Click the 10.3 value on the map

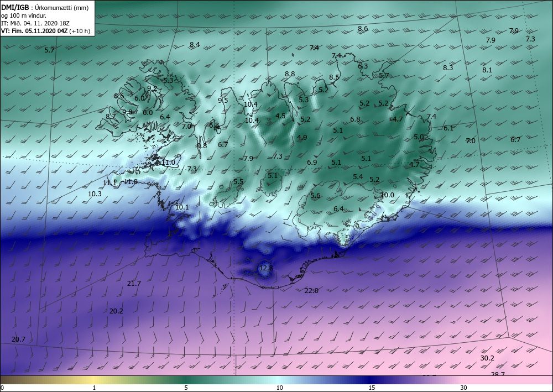pos(95,194)
